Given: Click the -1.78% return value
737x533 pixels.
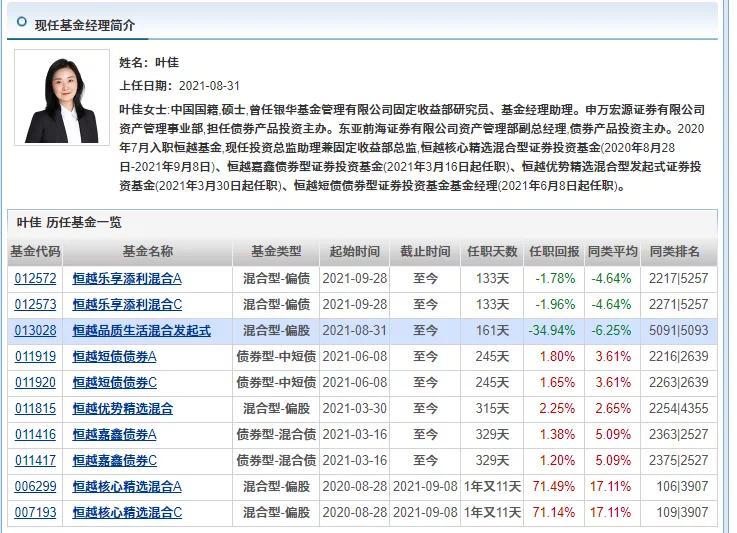Looking at the screenshot, I should click(x=555, y=279).
